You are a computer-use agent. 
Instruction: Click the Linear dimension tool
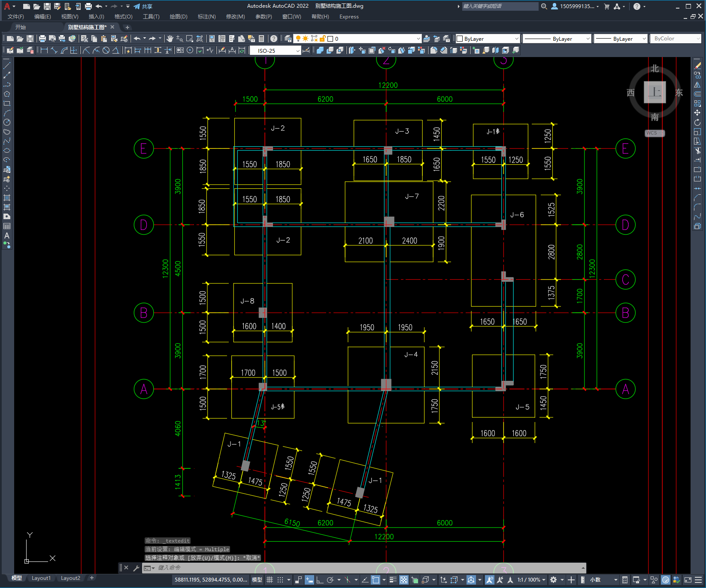pos(44,50)
